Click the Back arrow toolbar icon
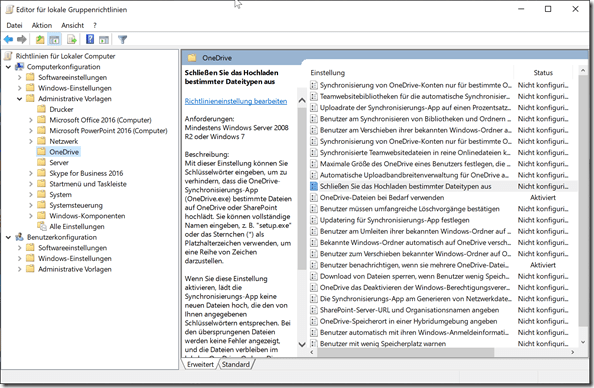 coord(8,39)
